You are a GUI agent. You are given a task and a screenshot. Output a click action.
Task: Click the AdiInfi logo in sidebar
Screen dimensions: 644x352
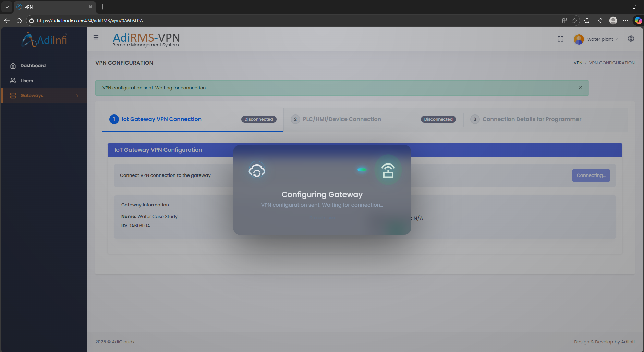tap(45, 40)
